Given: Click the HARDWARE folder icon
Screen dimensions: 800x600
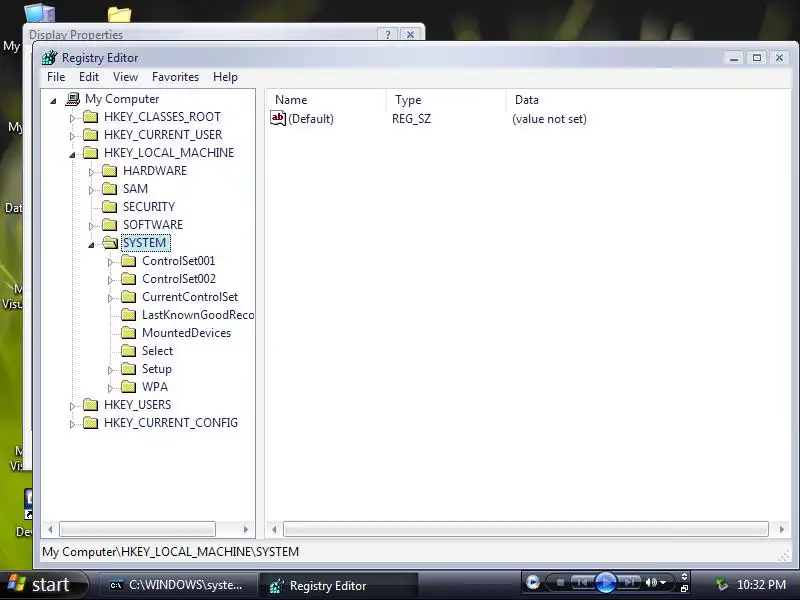Looking at the screenshot, I should coord(110,170).
